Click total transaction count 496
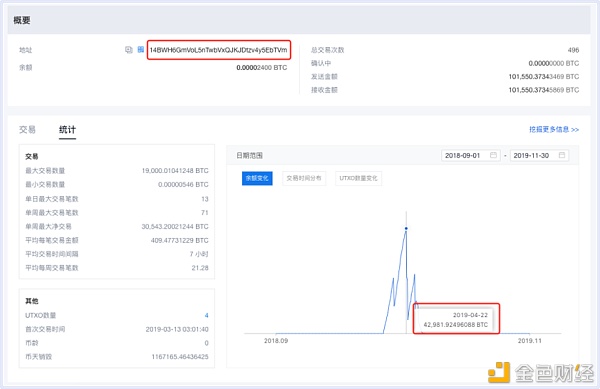Screen dimensions: 600x389 (573, 50)
